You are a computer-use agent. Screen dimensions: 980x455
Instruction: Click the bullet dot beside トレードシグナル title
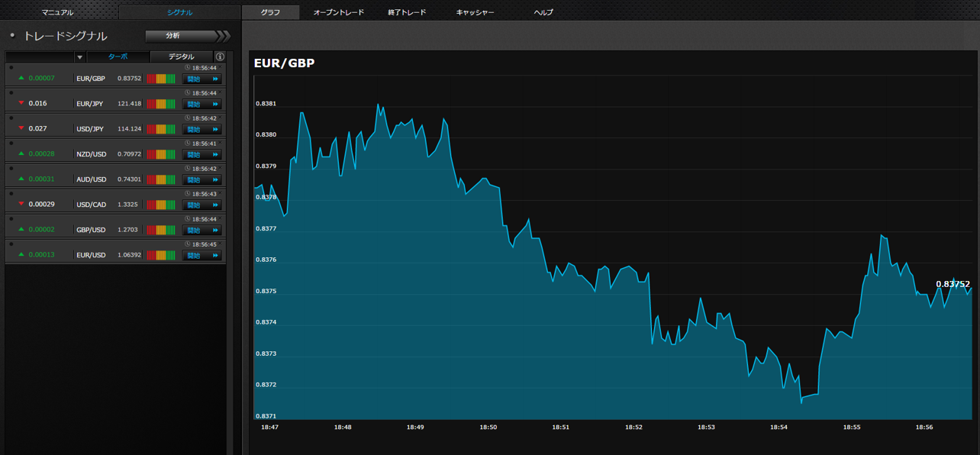[12, 35]
